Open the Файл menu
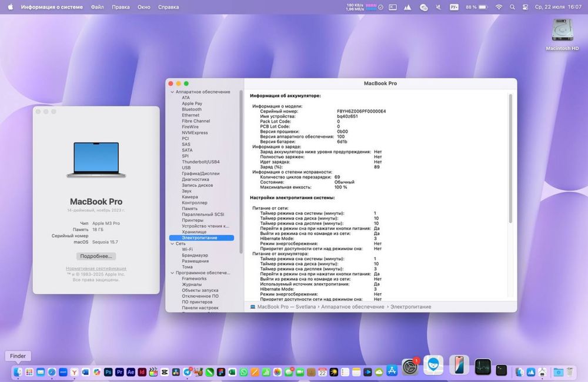The height and width of the screenshot is (382, 588). pyautogui.click(x=97, y=6)
